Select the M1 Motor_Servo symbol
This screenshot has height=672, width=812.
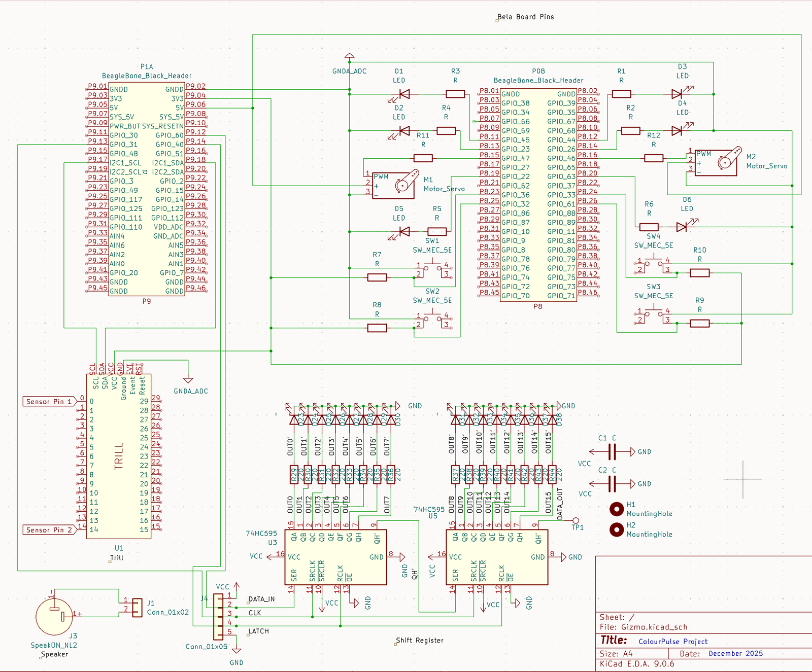(x=396, y=185)
